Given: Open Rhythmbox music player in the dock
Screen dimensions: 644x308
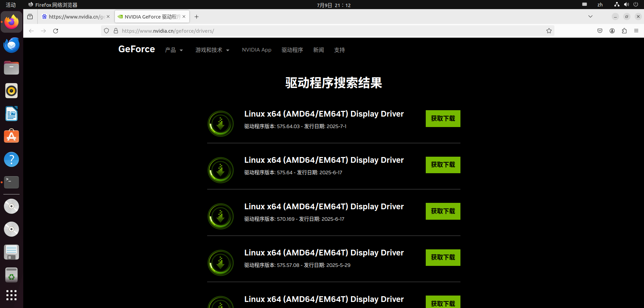Looking at the screenshot, I should (x=11, y=91).
